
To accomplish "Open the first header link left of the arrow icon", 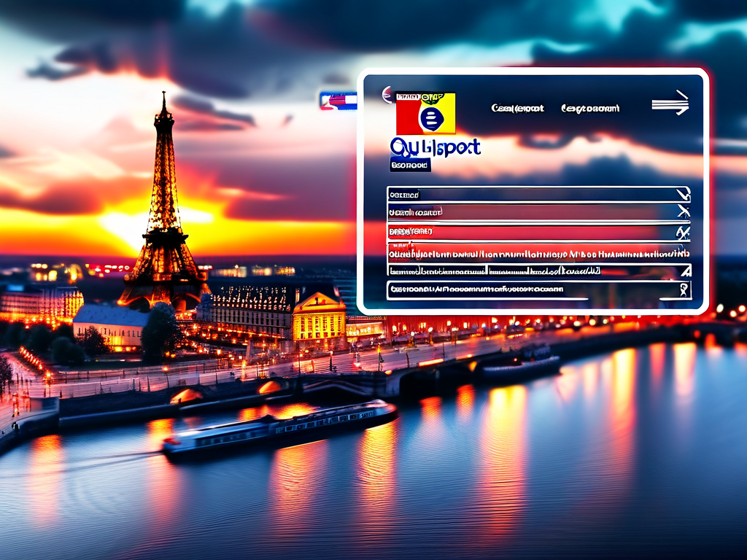I will [517, 109].
